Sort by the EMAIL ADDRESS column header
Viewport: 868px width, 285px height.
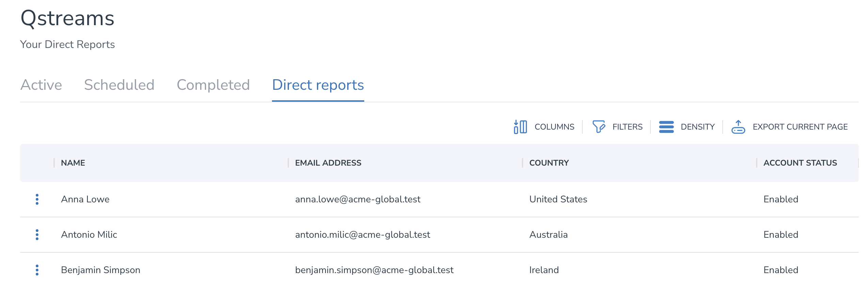tap(328, 163)
